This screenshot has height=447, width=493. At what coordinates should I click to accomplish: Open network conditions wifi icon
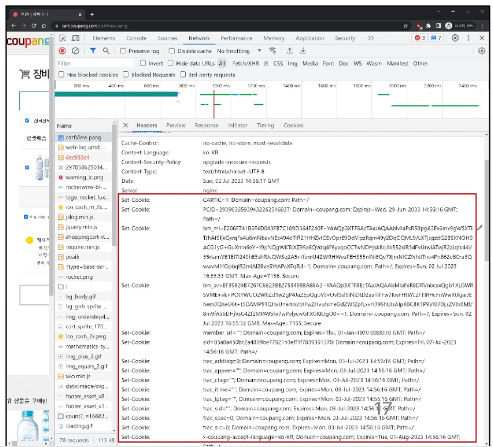(273, 51)
